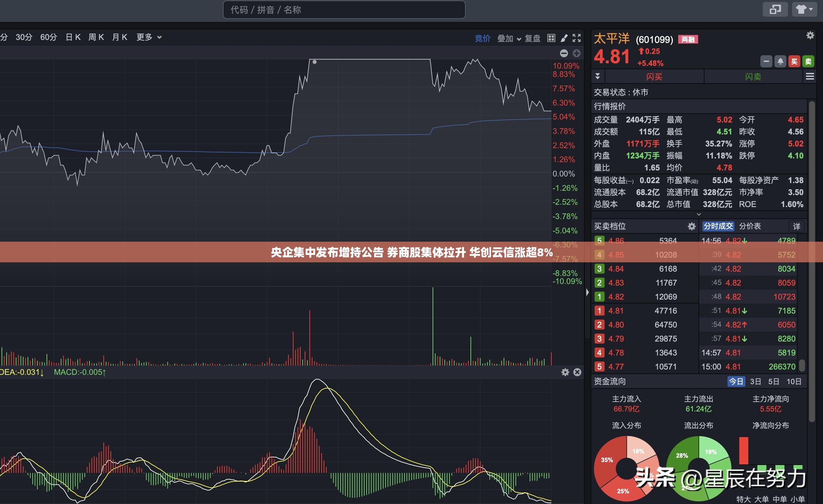The width and height of the screenshot is (823, 504).
Task: Select 10日 fund flow range
Action: 794,381
